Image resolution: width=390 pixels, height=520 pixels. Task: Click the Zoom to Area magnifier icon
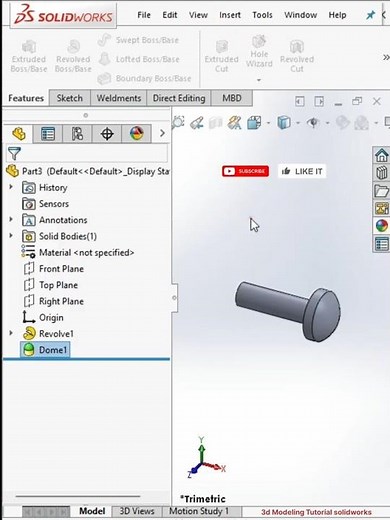coord(178,123)
